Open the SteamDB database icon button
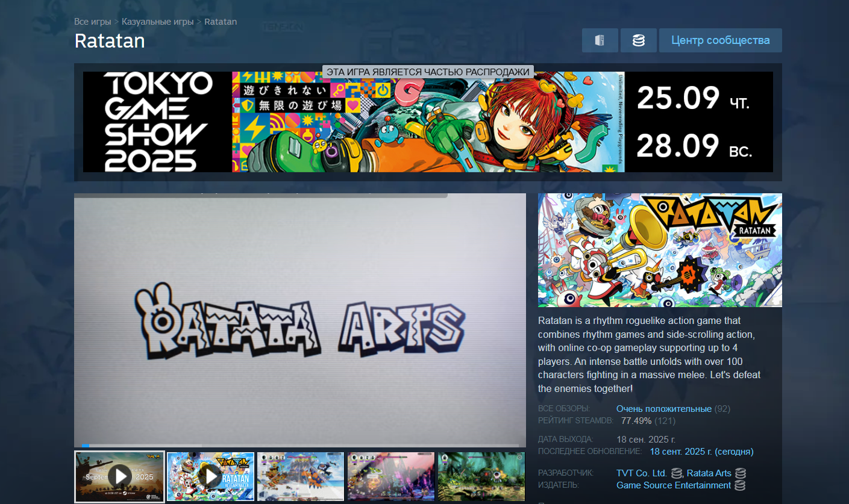 point(638,40)
